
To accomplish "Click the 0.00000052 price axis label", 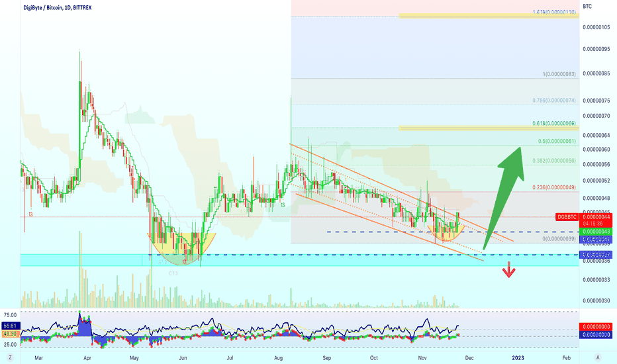I will [x=596, y=181].
